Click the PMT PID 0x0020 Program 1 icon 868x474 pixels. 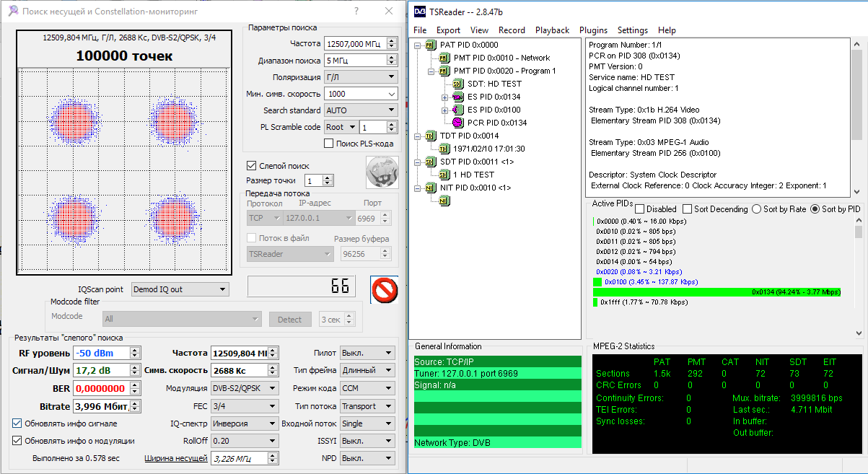444,71
